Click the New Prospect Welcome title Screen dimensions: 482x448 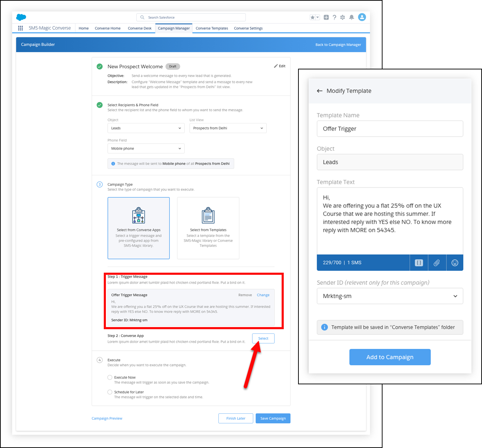point(135,67)
